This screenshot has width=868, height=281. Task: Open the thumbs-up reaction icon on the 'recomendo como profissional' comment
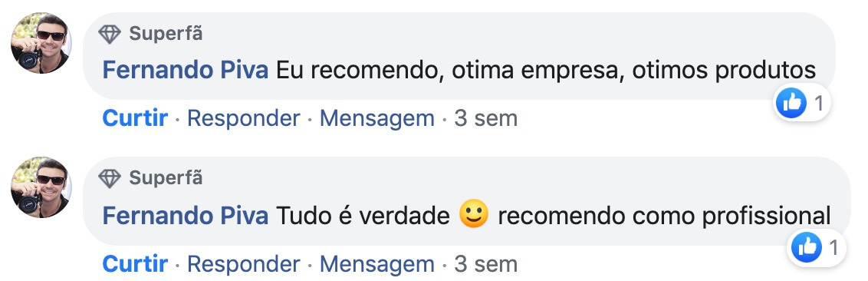click(807, 247)
